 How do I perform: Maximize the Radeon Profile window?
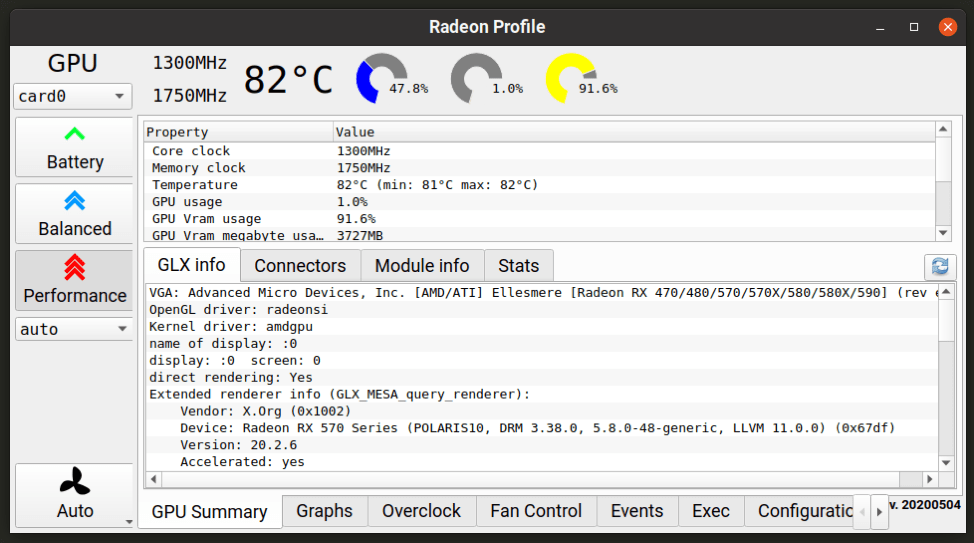tap(914, 27)
